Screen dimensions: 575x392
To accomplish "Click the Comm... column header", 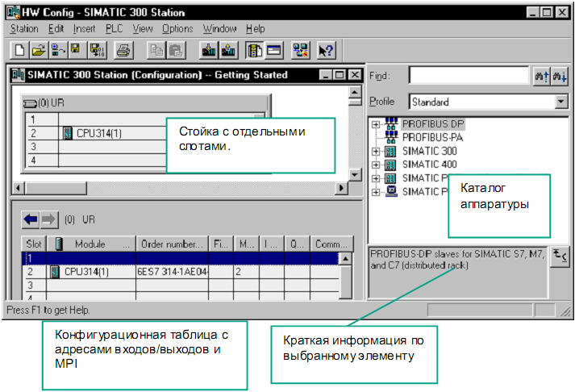I will coord(331,244).
